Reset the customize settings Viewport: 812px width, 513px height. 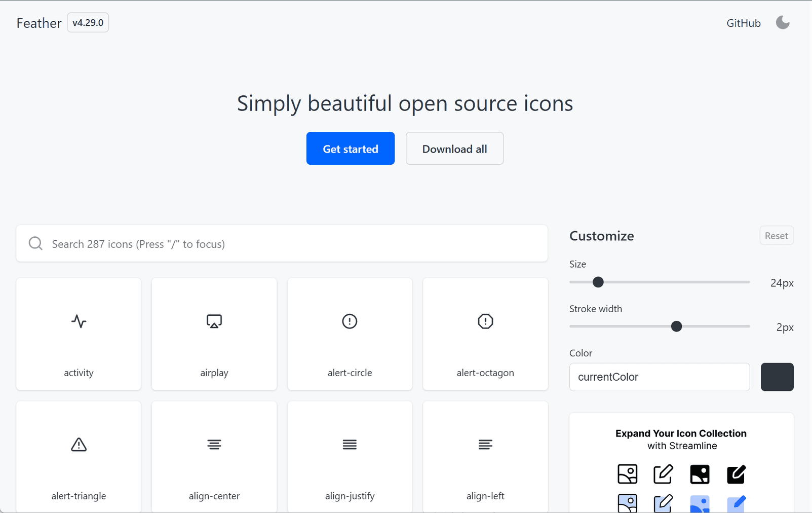(776, 235)
